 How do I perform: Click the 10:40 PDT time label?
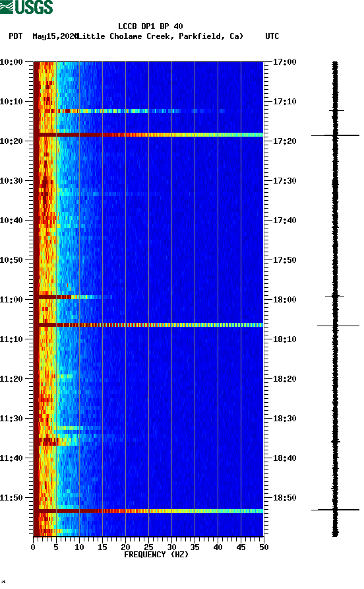tap(11, 221)
